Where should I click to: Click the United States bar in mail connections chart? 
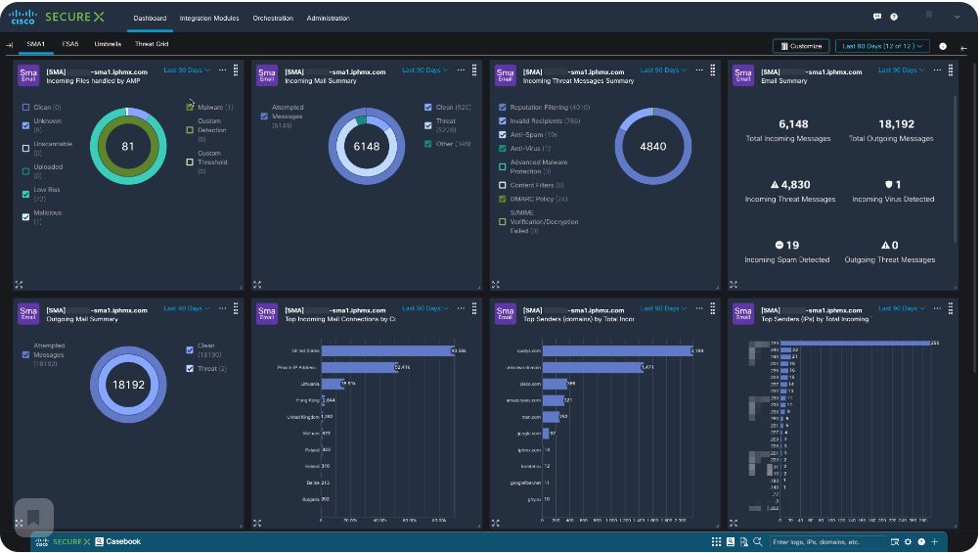(x=387, y=351)
